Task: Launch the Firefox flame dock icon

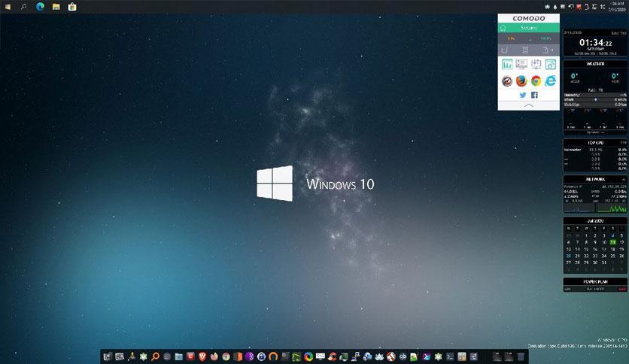Action: pos(214,356)
